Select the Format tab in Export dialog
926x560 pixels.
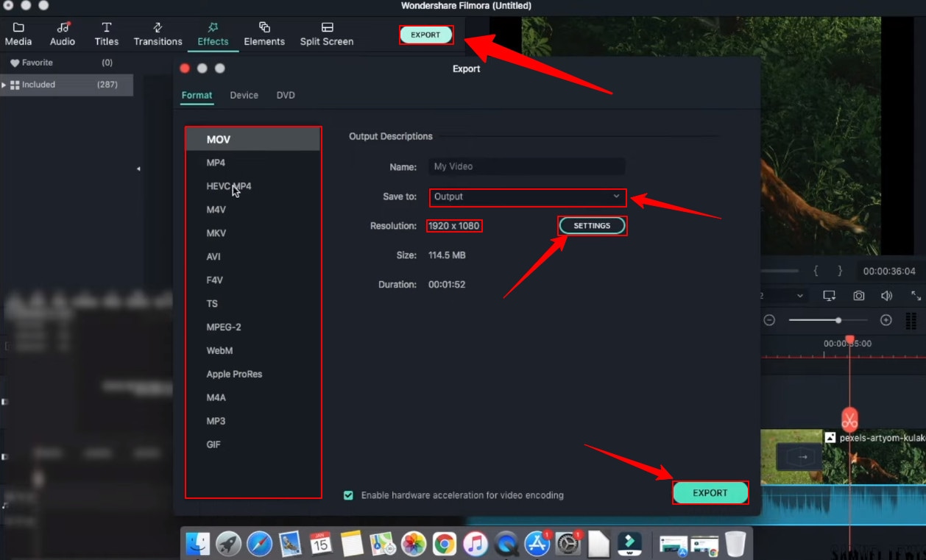197,95
